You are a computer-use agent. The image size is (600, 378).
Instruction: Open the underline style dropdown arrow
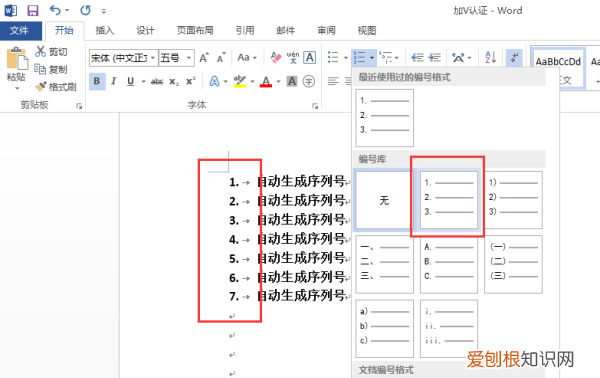pos(143,81)
